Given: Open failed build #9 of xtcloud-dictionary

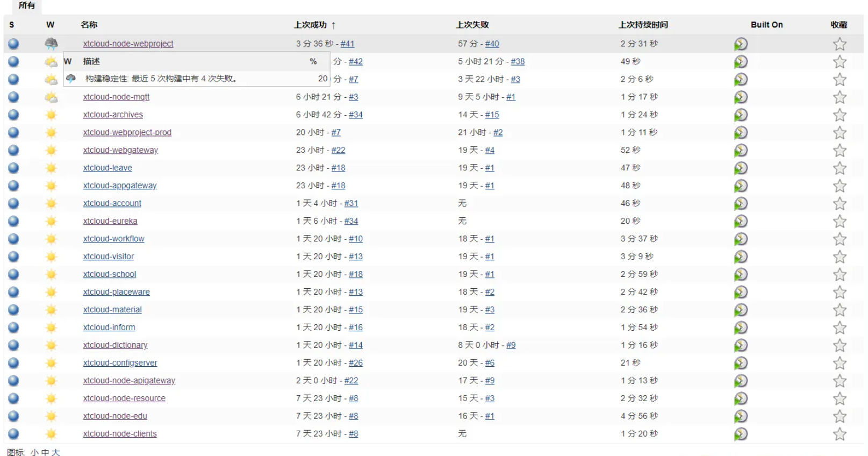Looking at the screenshot, I should point(511,345).
